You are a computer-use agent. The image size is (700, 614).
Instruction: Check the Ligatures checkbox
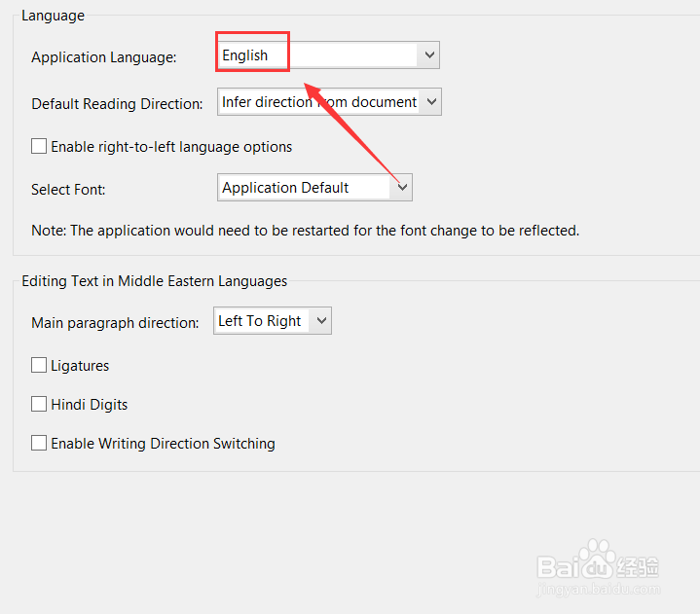[39, 365]
